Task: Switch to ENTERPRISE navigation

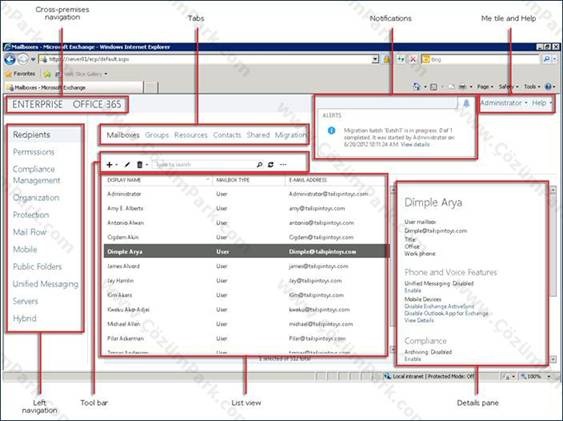Action: coord(37,104)
